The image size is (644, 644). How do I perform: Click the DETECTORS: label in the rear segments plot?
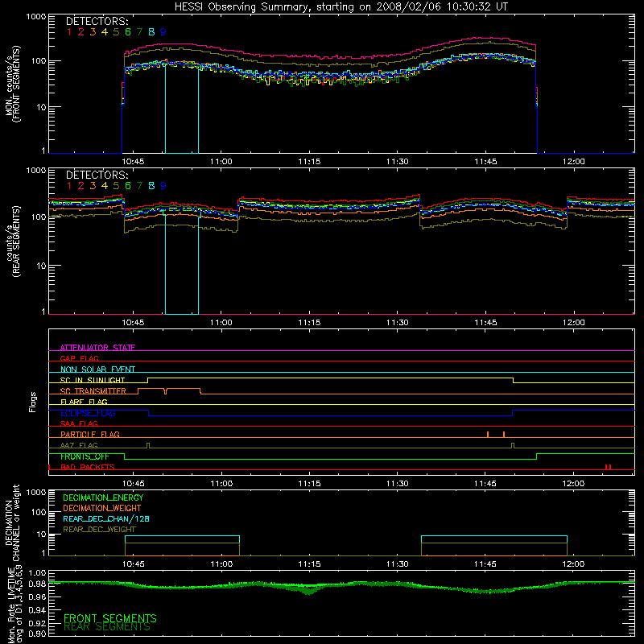pyautogui.click(x=97, y=175)
